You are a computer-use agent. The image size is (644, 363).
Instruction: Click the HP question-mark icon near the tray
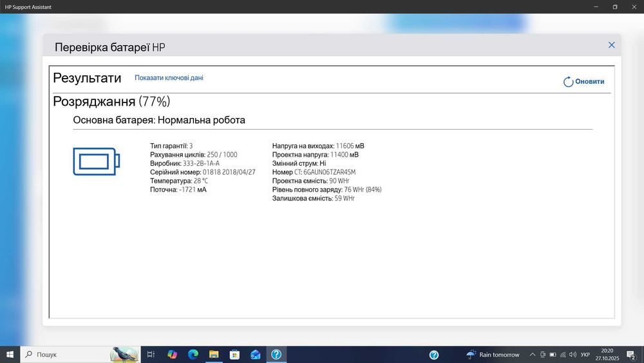click(434, 355)
